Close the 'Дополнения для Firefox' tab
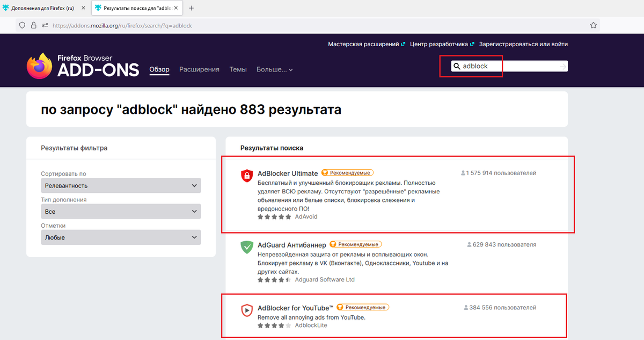This screenshot has width=644, height=340. (x=83, y=8)
